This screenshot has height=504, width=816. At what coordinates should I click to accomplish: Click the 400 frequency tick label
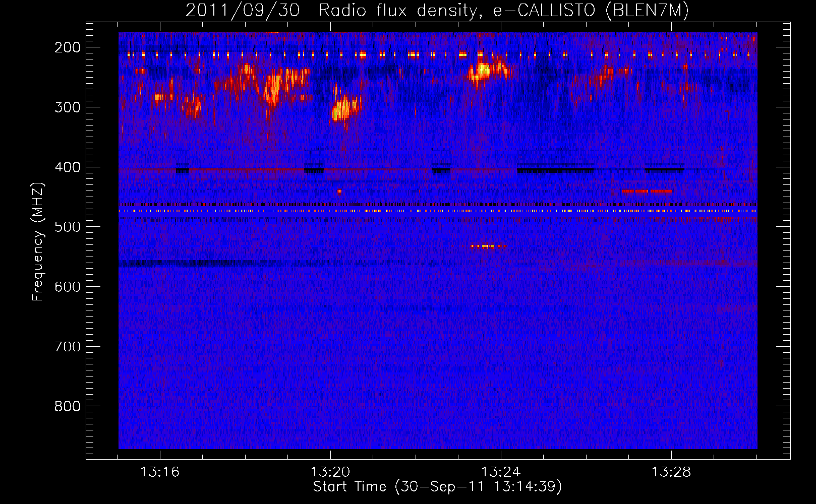[68, 167]
